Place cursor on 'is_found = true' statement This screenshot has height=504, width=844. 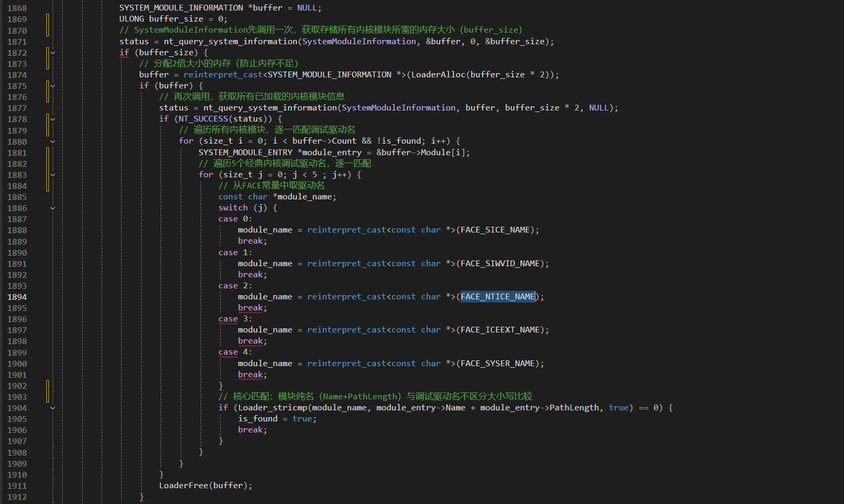(277, 419)
